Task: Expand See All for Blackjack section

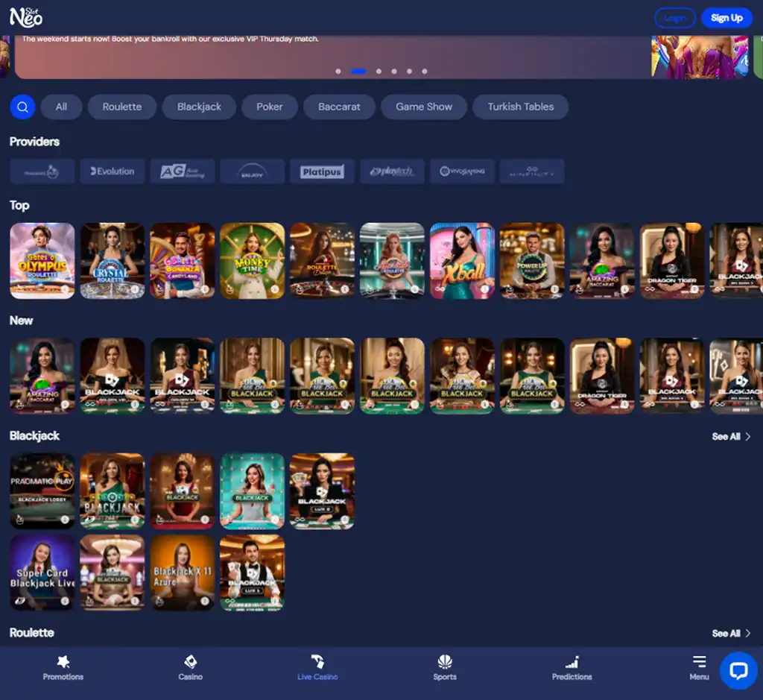Action: (x=731, y=437)
